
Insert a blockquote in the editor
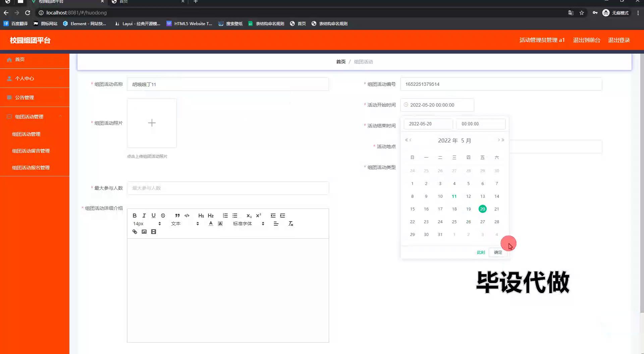point(177,216)
